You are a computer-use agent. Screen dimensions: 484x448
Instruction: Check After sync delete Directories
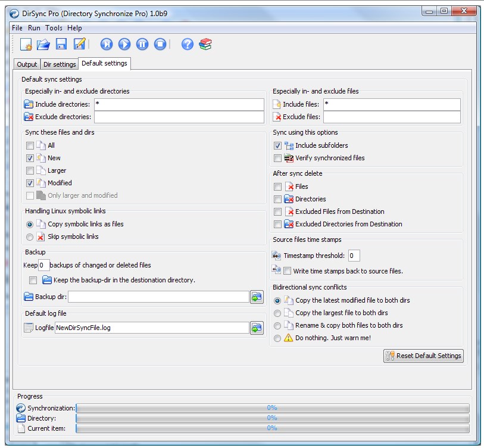[x=277, y=200]
